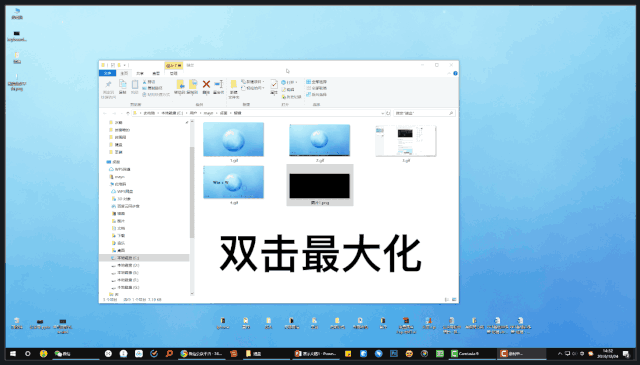Click the blue Help question mark icon
Screen dimensions: 640x365
click(x=456, y=73)
